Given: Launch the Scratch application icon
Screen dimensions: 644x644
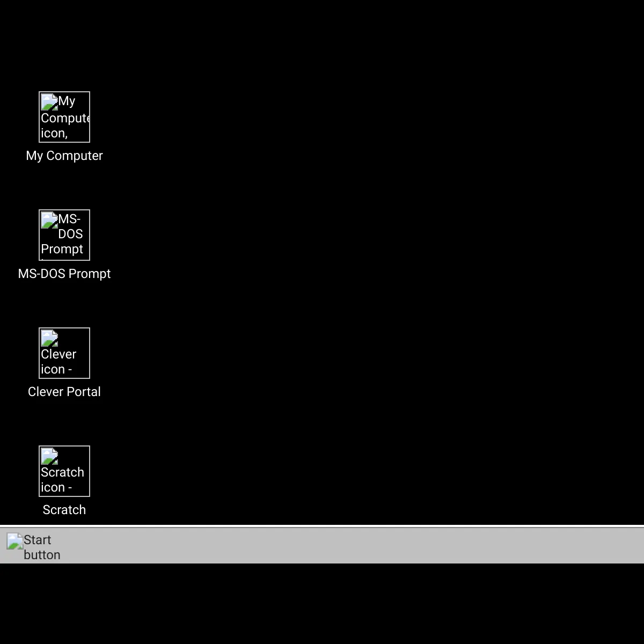Looking at the screenshot, I should point(64,471).
